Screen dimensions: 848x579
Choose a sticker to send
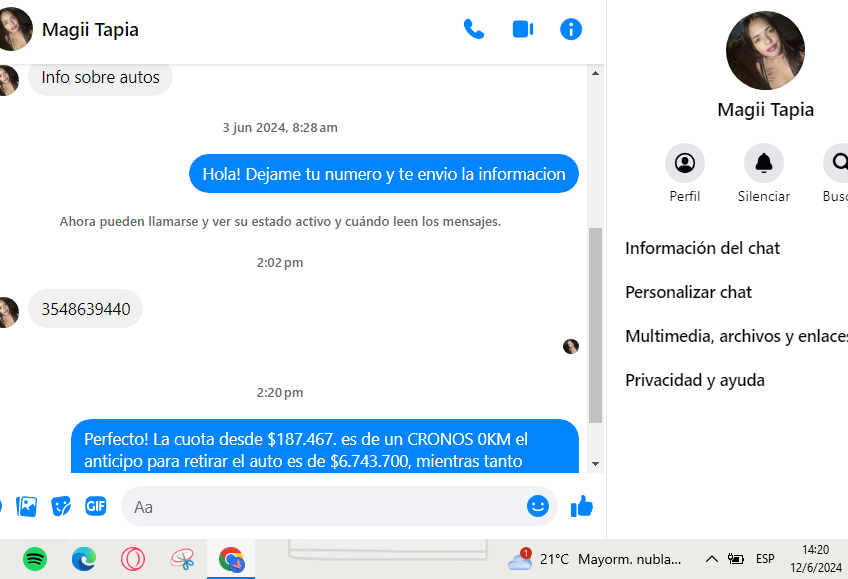[x=62, y=506]
